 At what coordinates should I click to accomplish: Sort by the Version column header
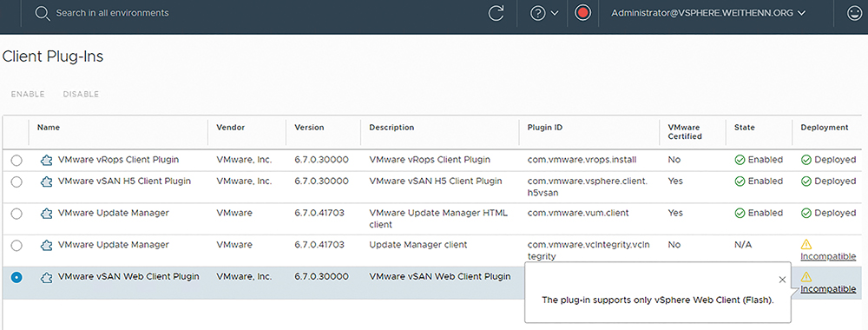tap(310, 128)
